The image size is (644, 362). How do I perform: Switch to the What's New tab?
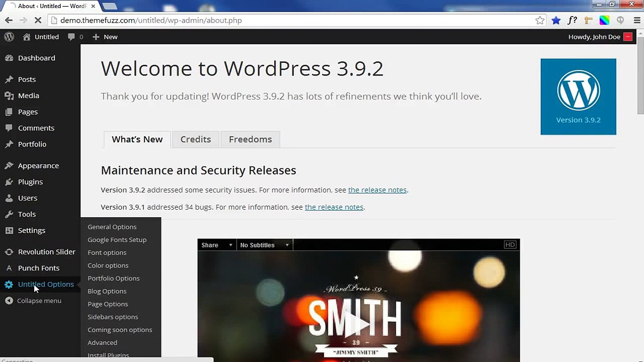[x=137, y=139]
